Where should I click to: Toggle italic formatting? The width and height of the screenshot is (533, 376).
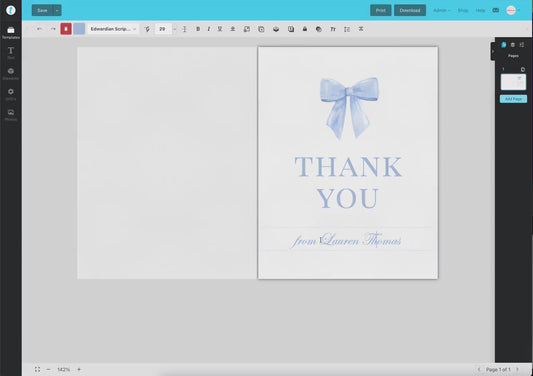point(209,29)
